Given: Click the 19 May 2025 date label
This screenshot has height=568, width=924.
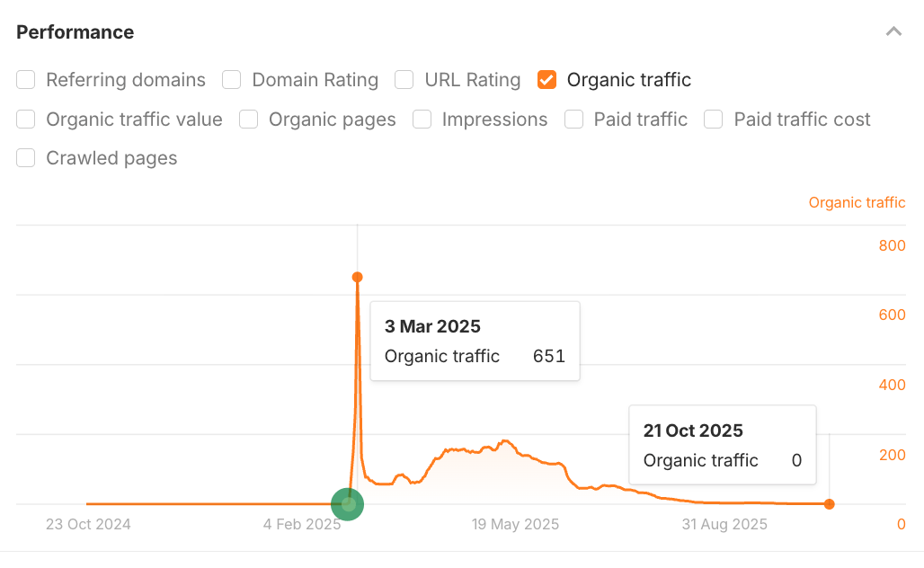Looking at the screenshot, I should coord(514,524).
